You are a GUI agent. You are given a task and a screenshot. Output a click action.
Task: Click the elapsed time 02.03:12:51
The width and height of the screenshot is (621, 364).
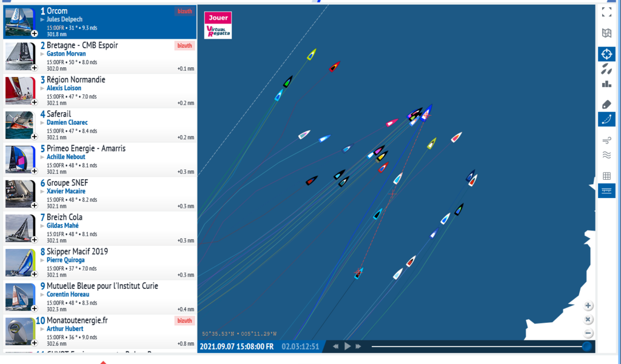click(300, 346)
